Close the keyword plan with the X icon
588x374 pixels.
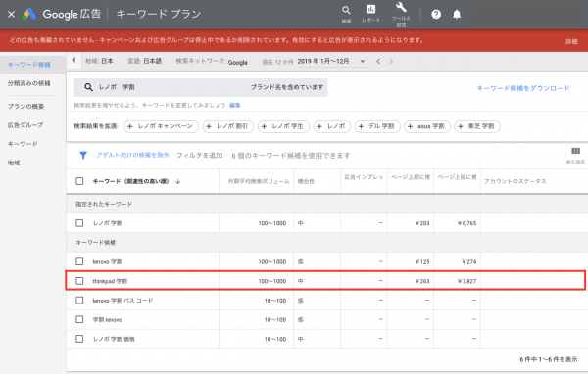click(11, 15)
